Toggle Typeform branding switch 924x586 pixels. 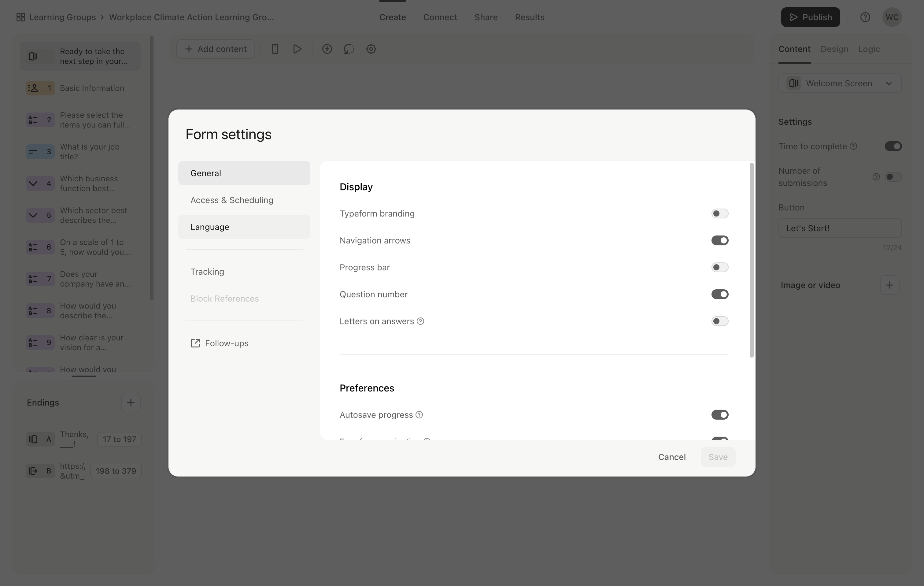[x=719, y=213]
